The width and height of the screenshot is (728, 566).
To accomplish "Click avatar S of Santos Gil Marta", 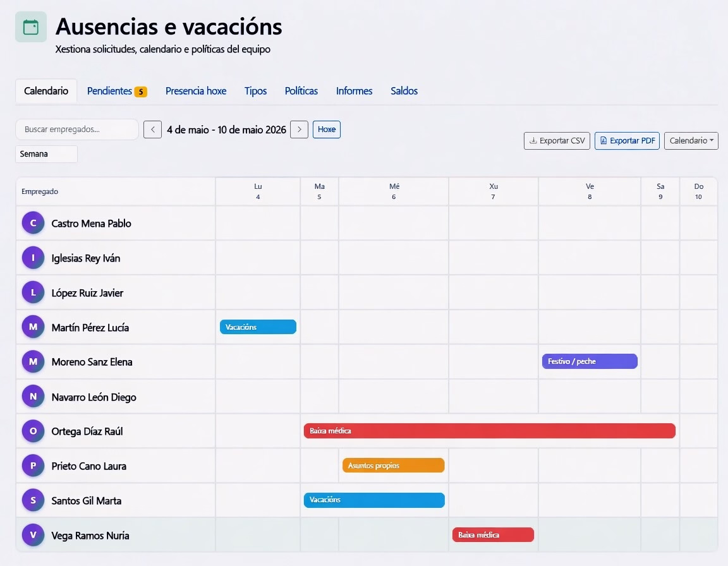I will (x=33, y=500).
